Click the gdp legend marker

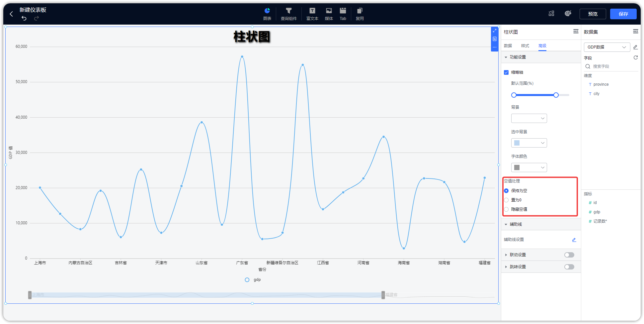tap(247, 280)
